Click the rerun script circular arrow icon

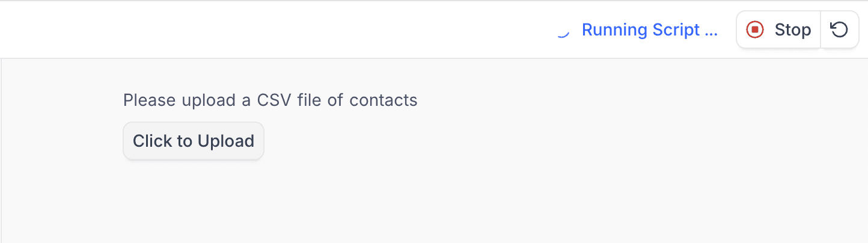point(839,29)
